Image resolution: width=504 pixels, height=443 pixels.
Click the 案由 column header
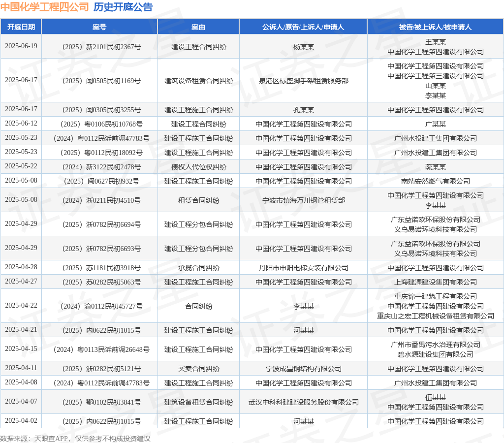coord(198,27)
